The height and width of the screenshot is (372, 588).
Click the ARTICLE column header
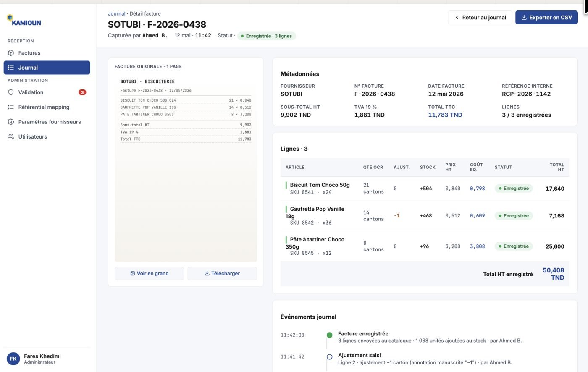point(295,167)
